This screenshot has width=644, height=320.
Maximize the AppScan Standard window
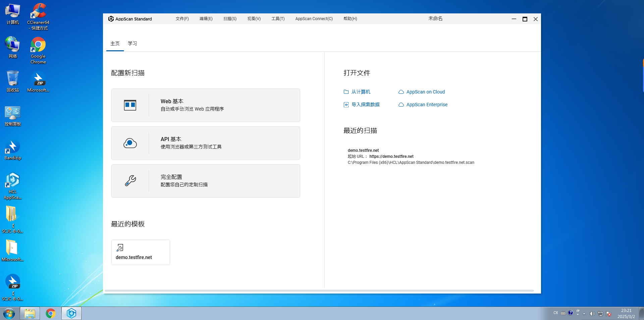point(525,19)
